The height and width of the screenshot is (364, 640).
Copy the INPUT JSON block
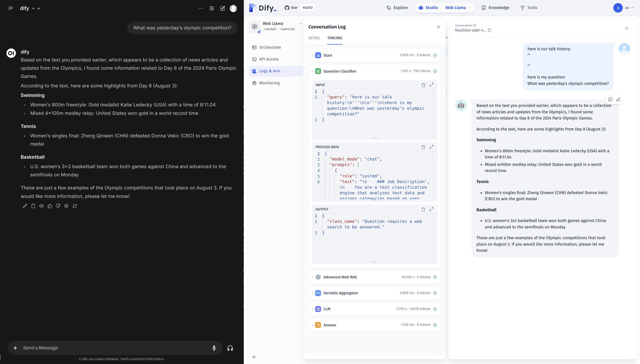click(423, 85)
